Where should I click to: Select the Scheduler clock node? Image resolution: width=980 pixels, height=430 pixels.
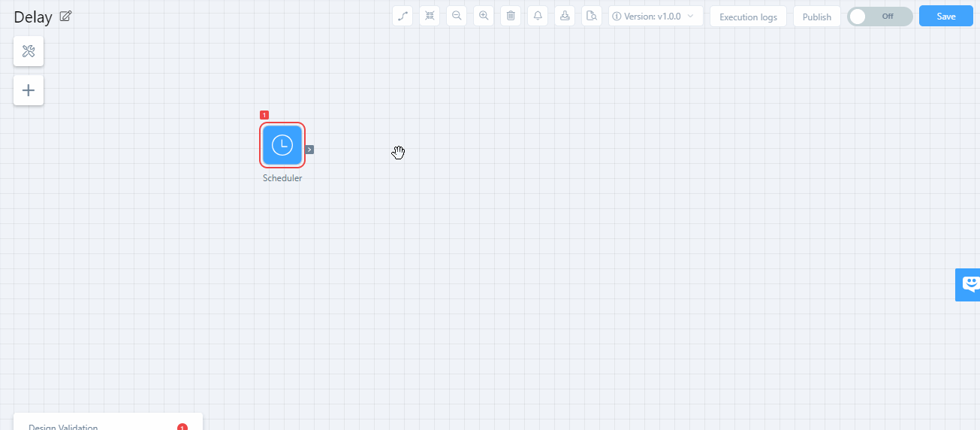[x=282, y=145]
